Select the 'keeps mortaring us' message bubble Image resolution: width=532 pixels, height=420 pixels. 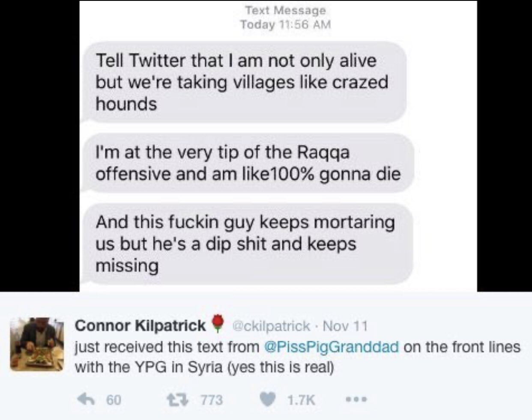click(x=247, y=244)
